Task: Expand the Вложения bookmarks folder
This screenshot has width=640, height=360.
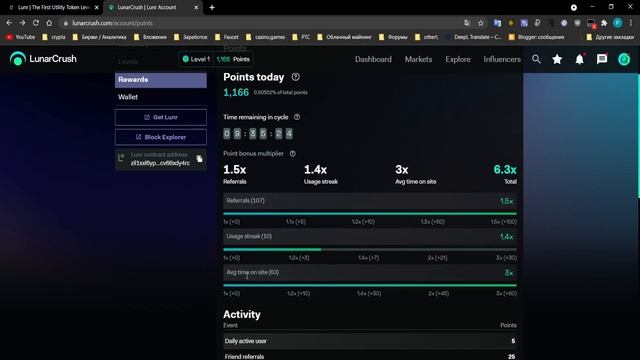Action: click(x=150, y=37)
